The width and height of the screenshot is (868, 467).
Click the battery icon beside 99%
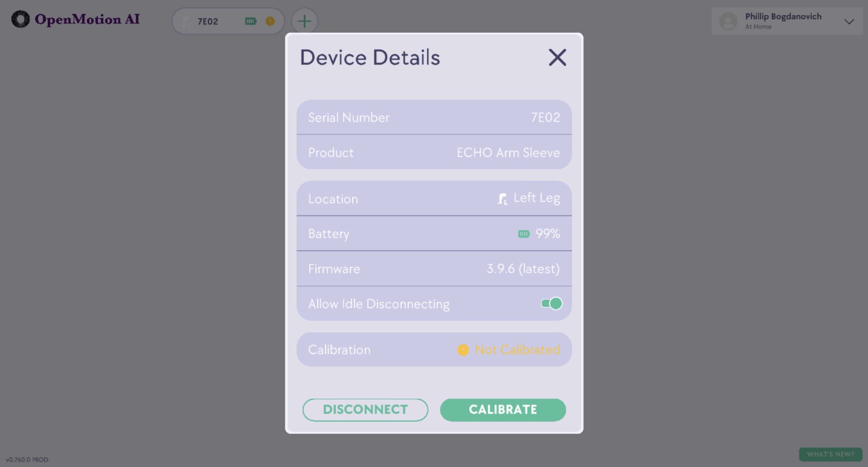524,234
